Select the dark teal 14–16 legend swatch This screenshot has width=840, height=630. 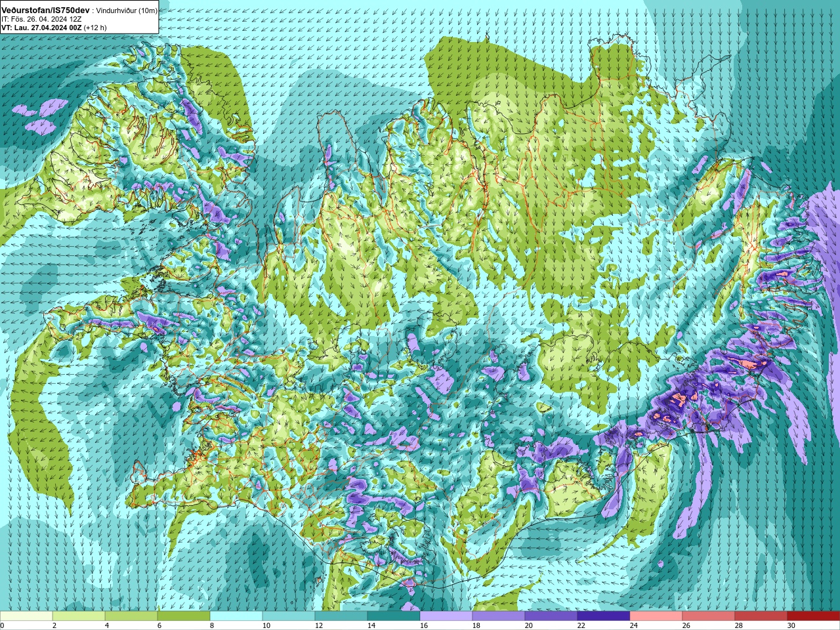pyautogui.click(x=394, y=616)
